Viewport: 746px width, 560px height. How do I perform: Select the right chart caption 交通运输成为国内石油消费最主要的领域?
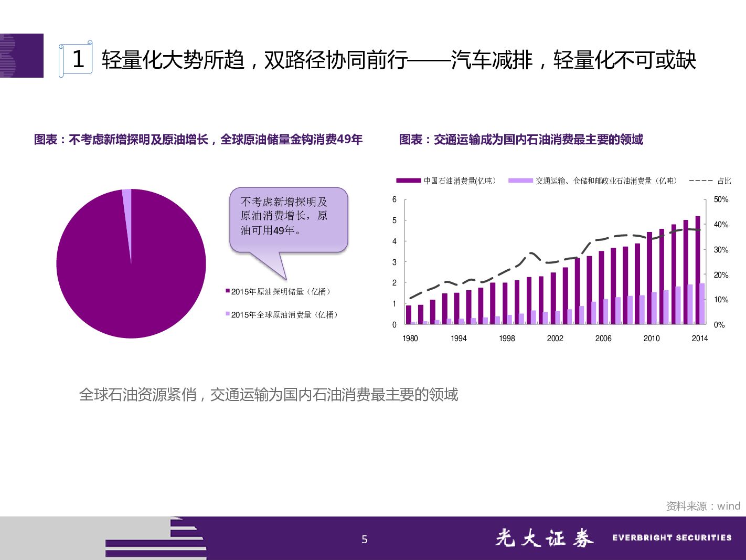click(521, 140)
